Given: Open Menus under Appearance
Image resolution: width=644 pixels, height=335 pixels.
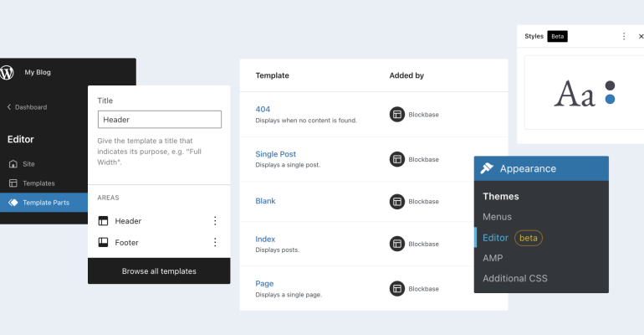Looking at the screenshot, I should coord(498,217).
